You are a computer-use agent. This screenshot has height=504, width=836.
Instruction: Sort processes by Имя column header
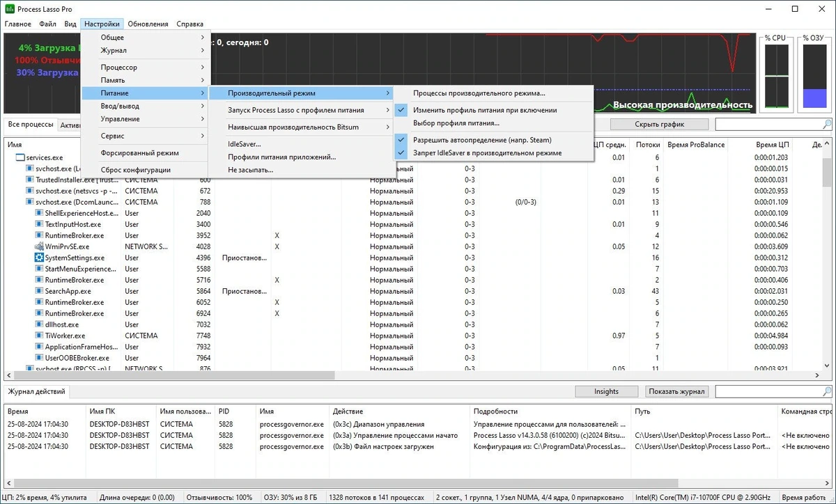(63, 144)
